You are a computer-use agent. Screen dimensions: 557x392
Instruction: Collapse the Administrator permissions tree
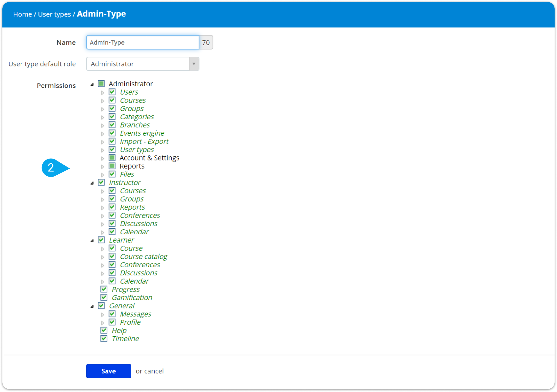tap(92, 84)
